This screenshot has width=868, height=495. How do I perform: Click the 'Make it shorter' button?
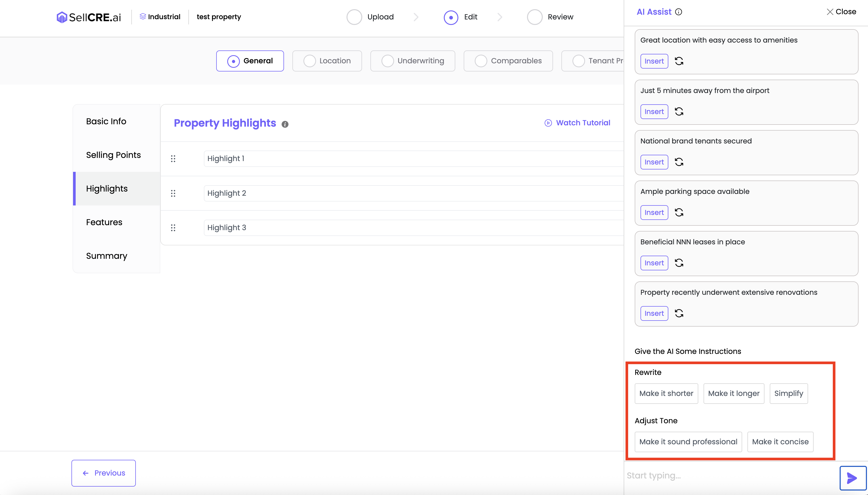click(x=666, y=393)
